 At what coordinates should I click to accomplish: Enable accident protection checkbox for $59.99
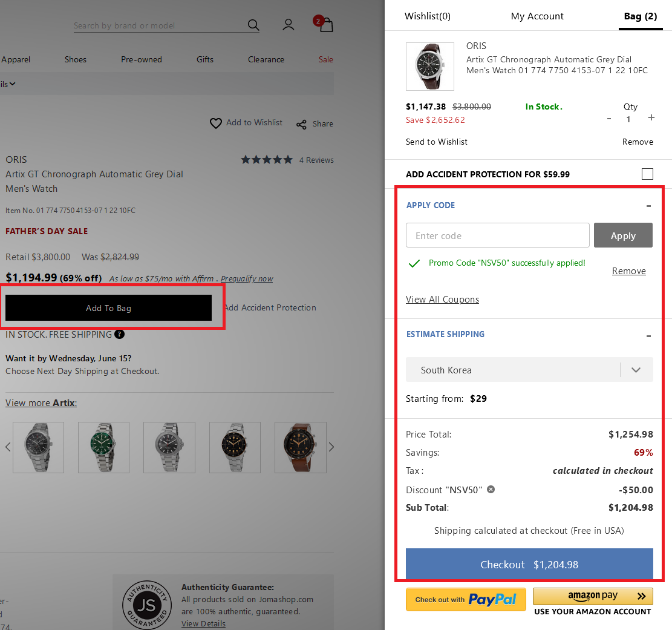tap(647, 174)
